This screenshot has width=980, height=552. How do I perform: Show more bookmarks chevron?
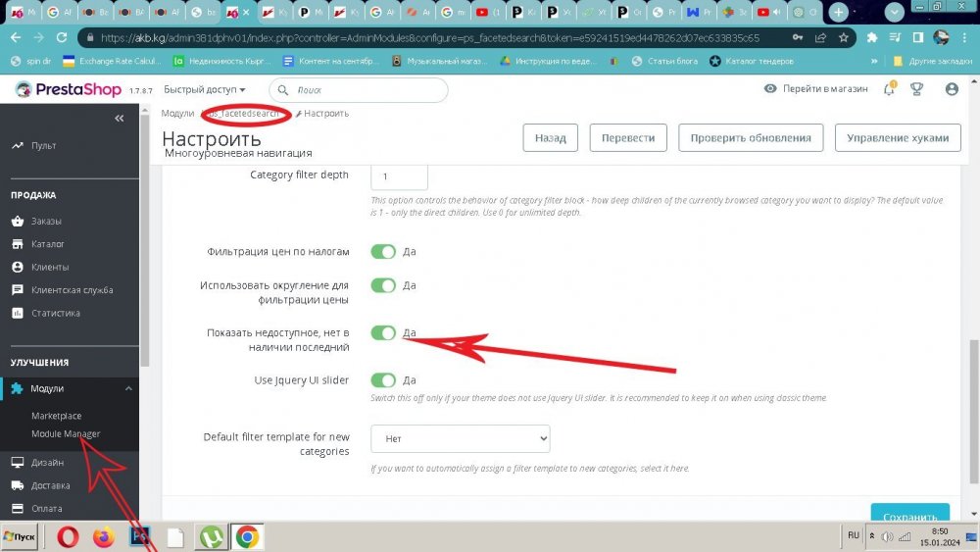(x=874, y=61)
